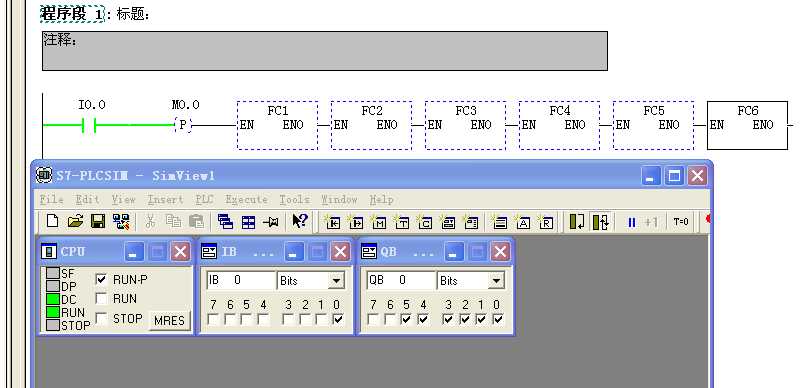Screen dimensions: 801x388
Task: Click the Cascade windows icon
Action: point(225,222)
